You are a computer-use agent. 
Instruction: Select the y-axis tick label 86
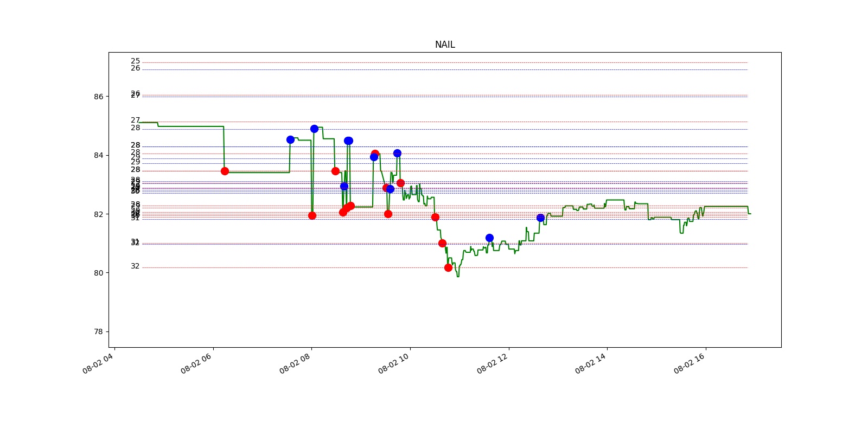(98, 97)
